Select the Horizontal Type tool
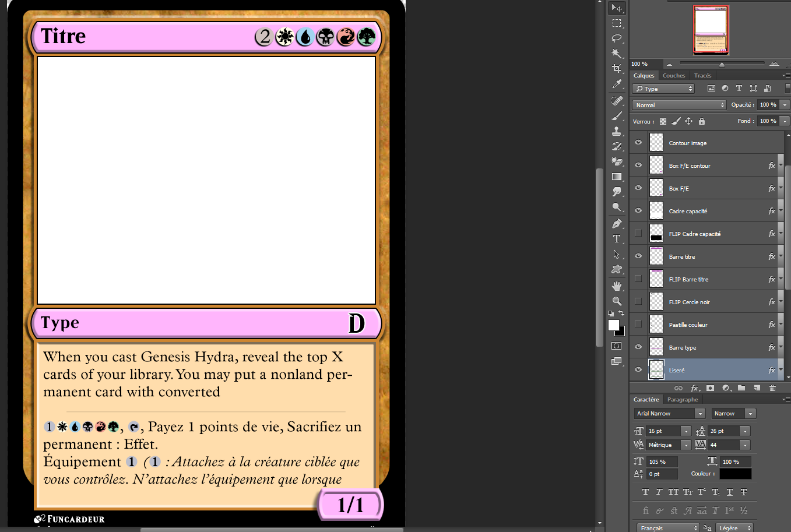This screenshot has height=532, width=791. (617, 239)
